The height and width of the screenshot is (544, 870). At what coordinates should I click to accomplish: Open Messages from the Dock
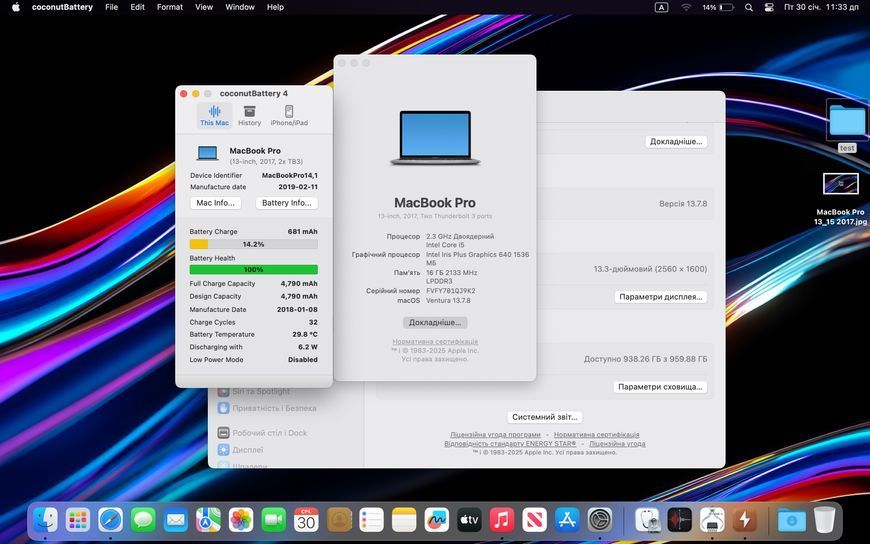143,520
